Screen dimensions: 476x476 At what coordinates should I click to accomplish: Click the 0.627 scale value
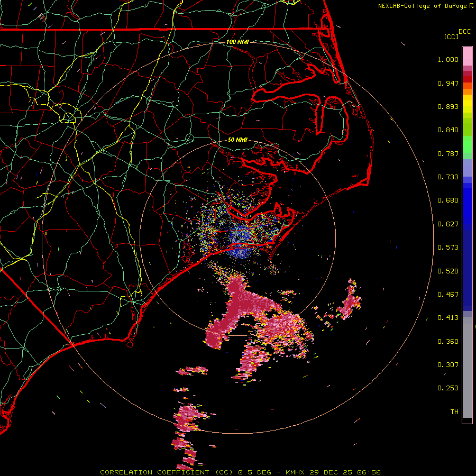click(x=448, y=224)
